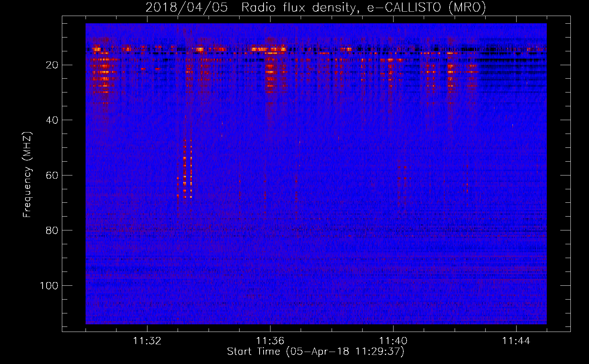
Task: Click the y-axis tick label '80'
Action: point(52,230)
